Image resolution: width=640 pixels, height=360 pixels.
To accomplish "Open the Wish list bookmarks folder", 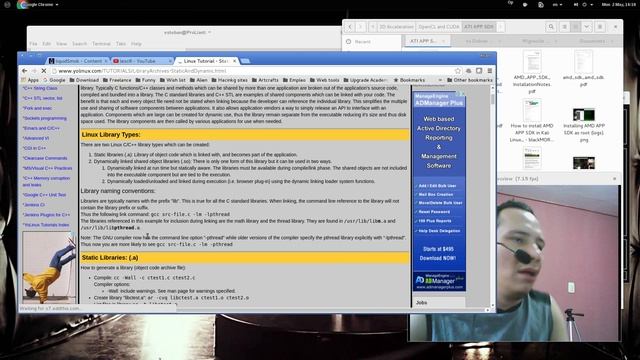I will 172,80.
